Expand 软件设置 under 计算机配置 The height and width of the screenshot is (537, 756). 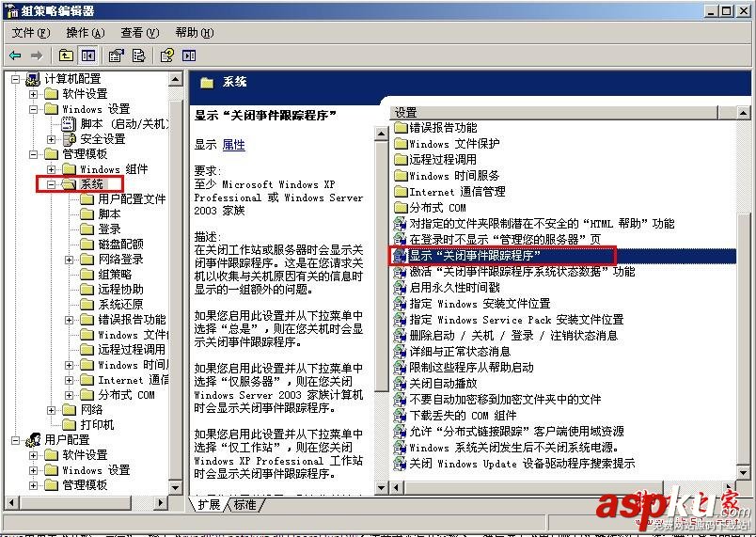coord(33,94)
